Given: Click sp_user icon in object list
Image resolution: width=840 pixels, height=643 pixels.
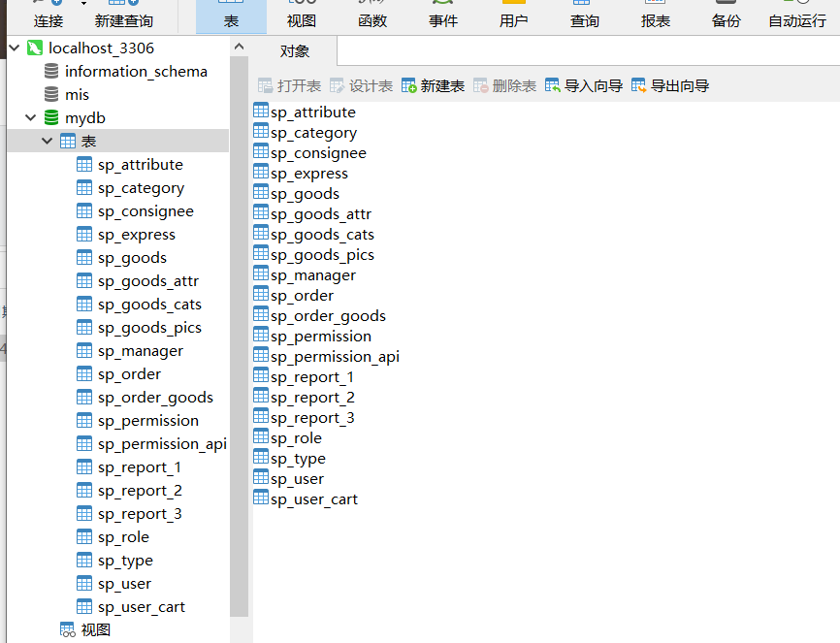Looking at the screenshot, I should (x=261, y=477).
